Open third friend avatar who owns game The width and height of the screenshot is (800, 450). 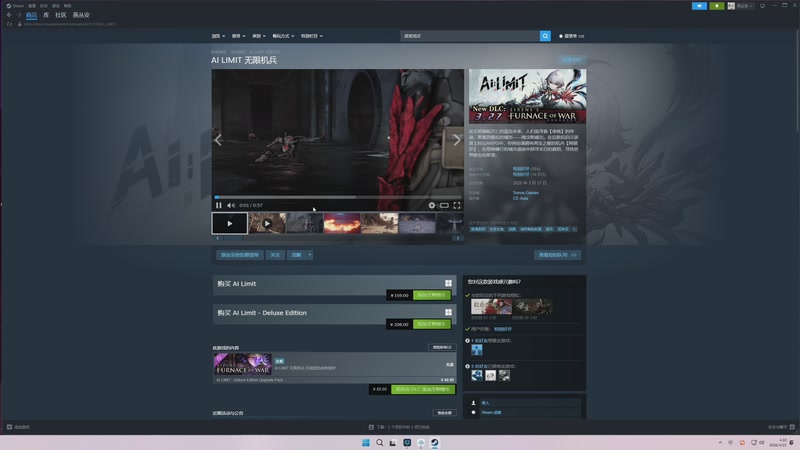[504, 376]
